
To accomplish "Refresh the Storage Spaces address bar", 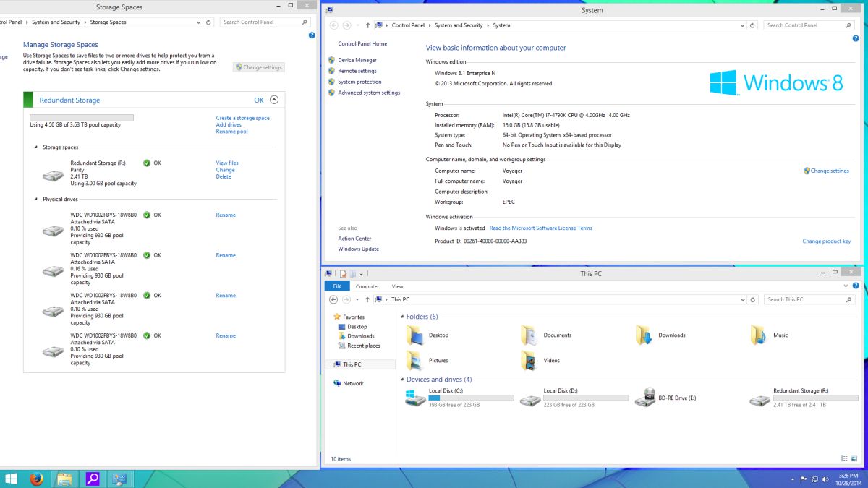I will coord(209,22).
